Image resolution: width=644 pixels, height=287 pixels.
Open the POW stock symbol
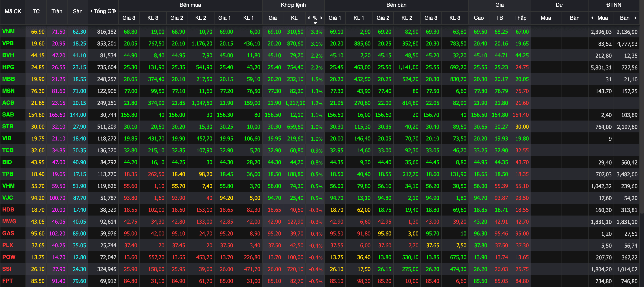click(x=9, y=257)
